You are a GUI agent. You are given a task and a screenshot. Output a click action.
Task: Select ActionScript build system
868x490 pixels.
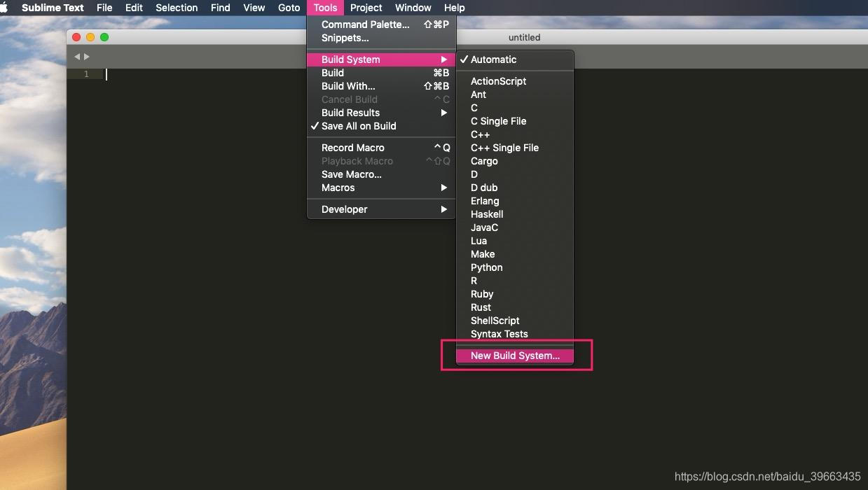pyautogui.click(x=515, y=81)
